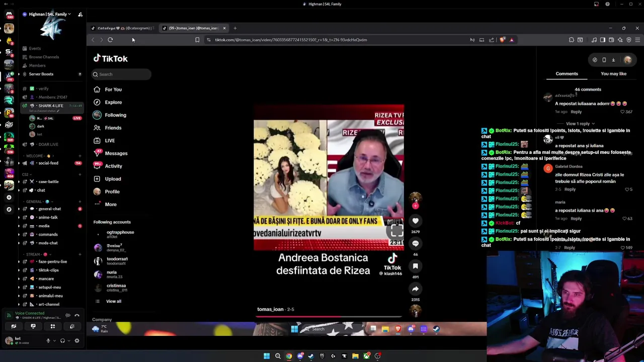Open Leo AI sparkle icon
Image resolution: width=644 pixels, height=362 pixels.
(620, 40)
